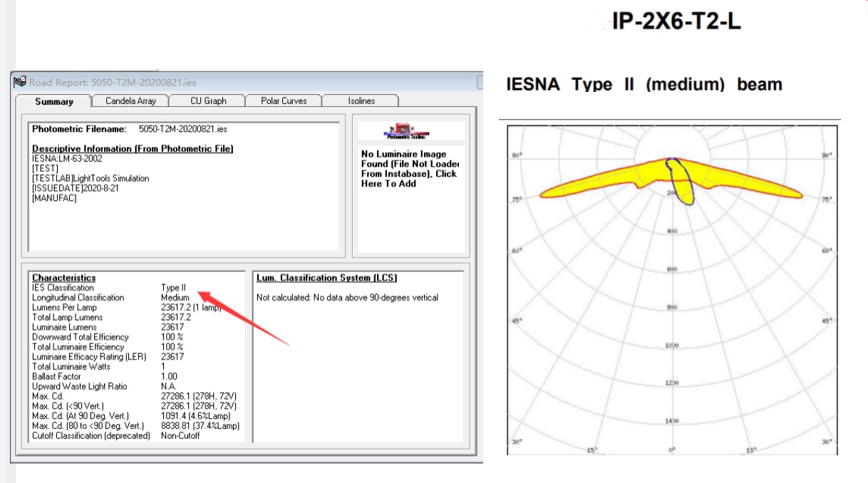Click the Descriptive Information heading

(x=133, y=148)
